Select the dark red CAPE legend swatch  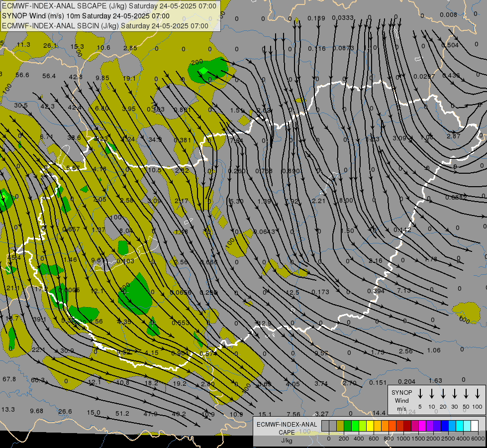[407, 426]
